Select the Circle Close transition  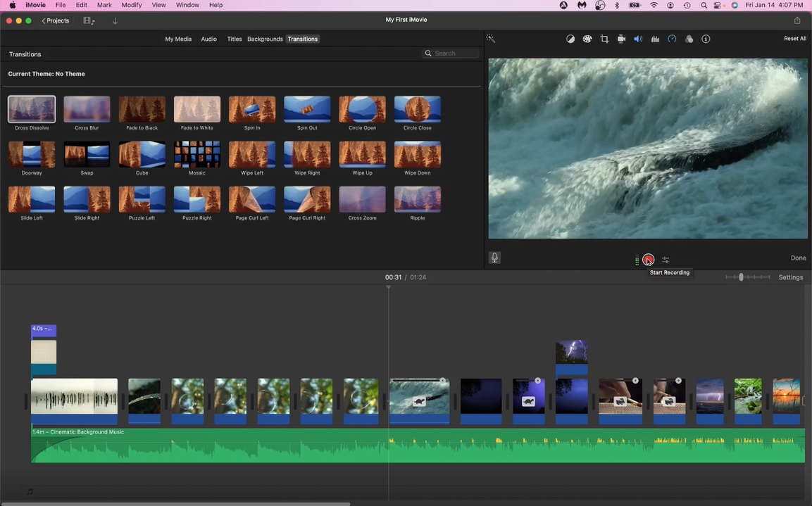pos(418,109)
